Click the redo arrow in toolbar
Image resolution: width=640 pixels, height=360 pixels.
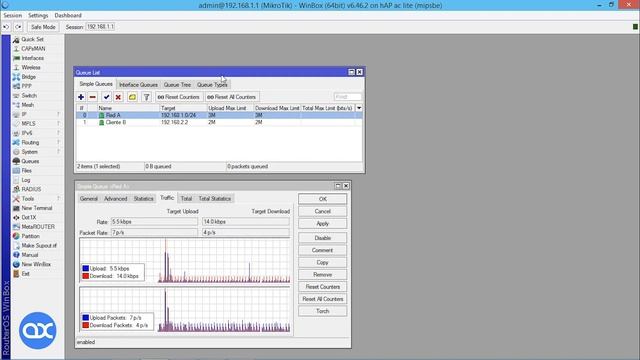(x=18, y=27)
